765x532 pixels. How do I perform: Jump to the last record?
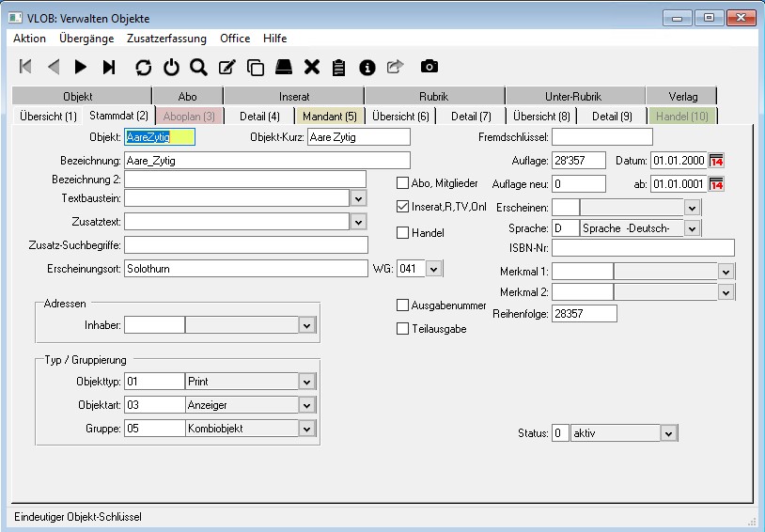click(x=109, y=67)
